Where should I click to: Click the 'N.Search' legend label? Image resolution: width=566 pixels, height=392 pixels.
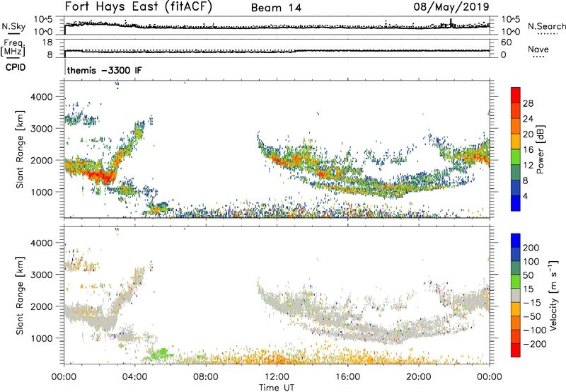pos(546,26)
